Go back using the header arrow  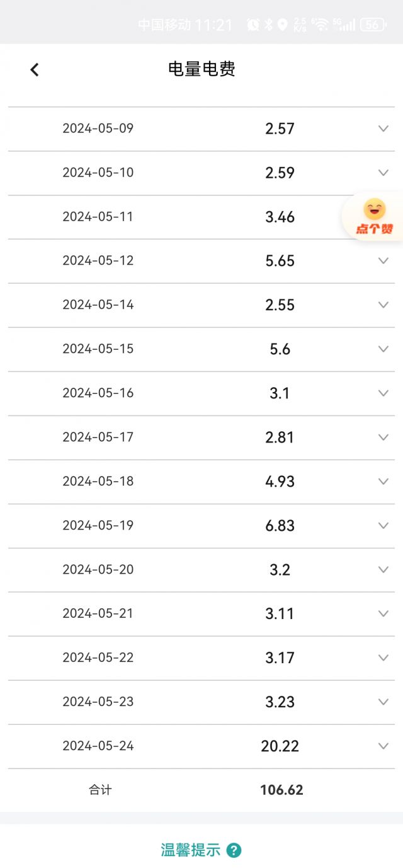tap(35, 69)
